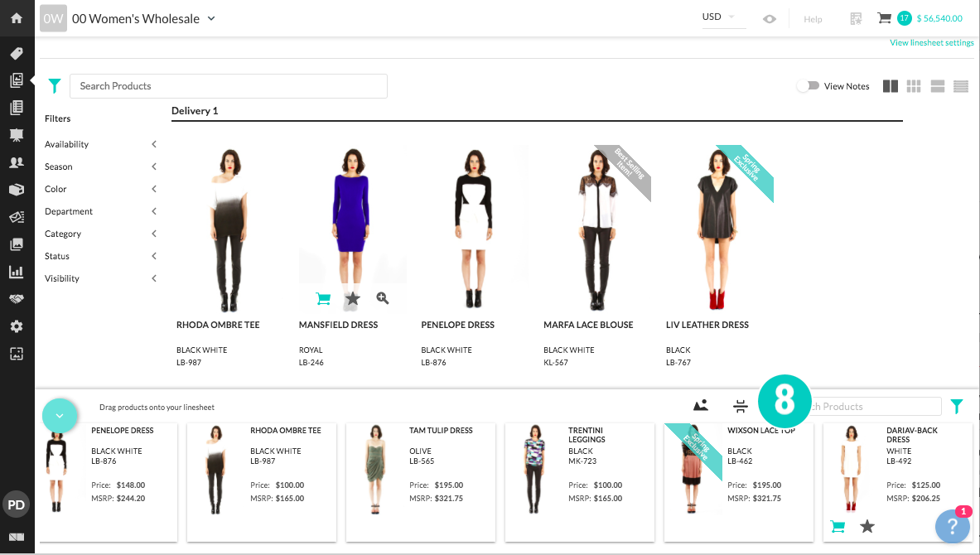Click the starred list icon in header
This screenshot has width=980, height=555.
click(857, 19)
